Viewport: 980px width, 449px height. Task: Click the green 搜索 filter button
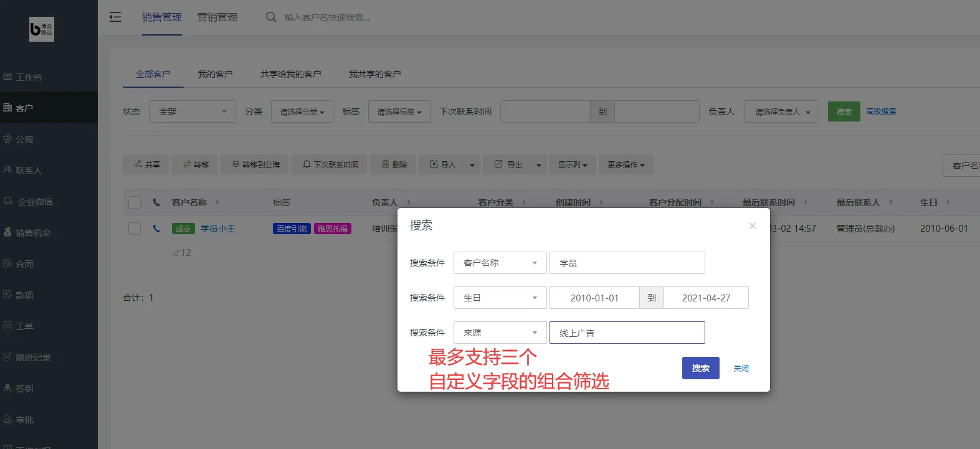[844, 111]
